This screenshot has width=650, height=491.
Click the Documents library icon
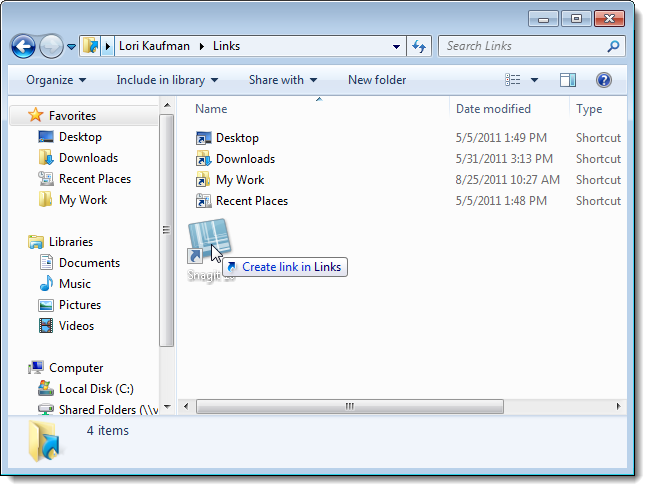[46, 263]
